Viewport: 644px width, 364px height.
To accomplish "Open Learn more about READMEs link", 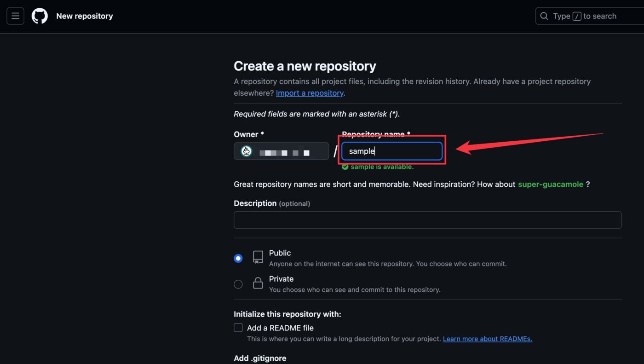I will coord(488,339).
